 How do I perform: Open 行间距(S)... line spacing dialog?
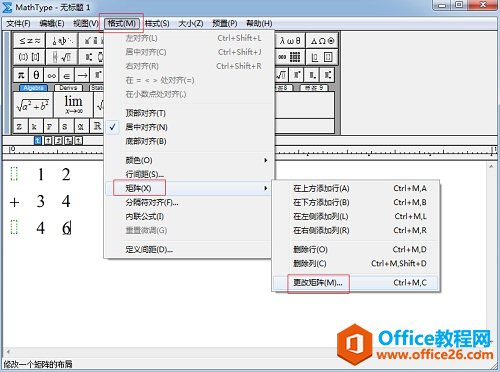point(145,174)
